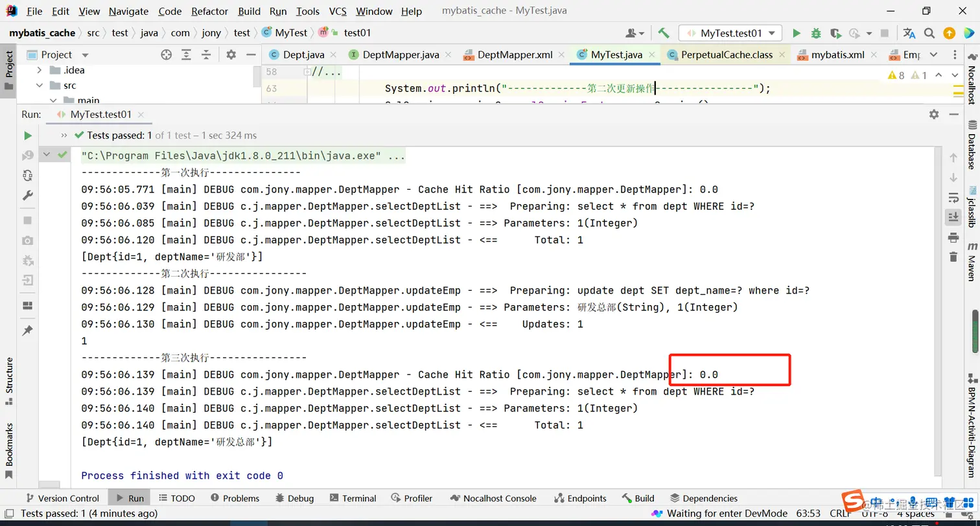Click the orange update arrow icon

[949, 33]
